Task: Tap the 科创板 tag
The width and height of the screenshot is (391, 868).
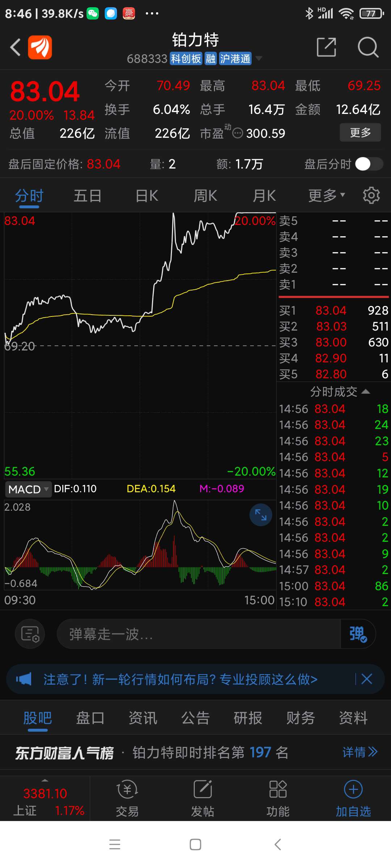Action: pos(186,58)
